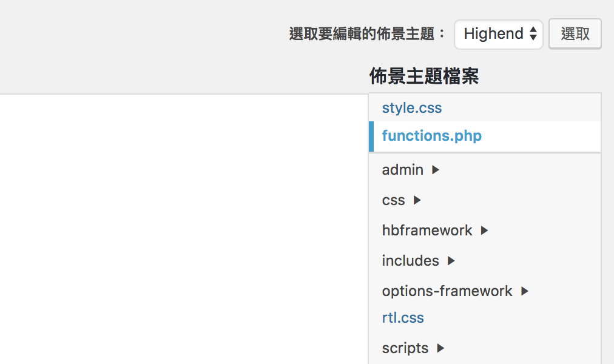Expand the admin folder arrow

[x=436, y=170]
